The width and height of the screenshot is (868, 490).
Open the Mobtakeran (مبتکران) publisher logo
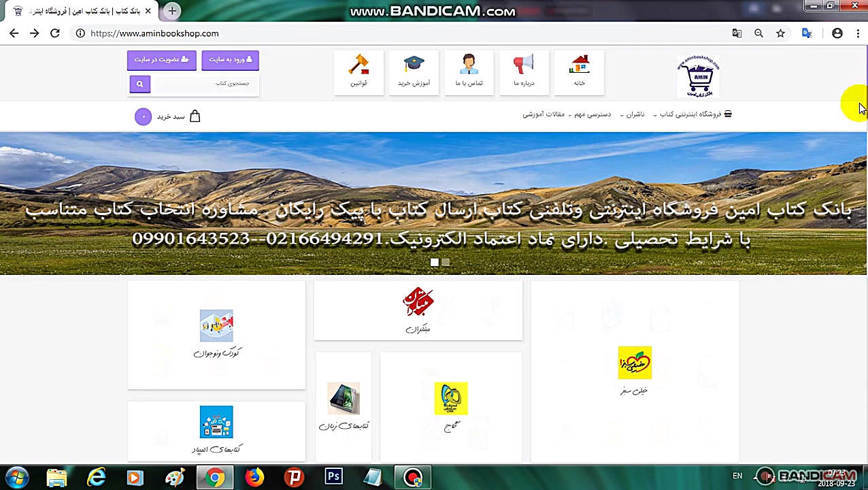tap(418, 301)
